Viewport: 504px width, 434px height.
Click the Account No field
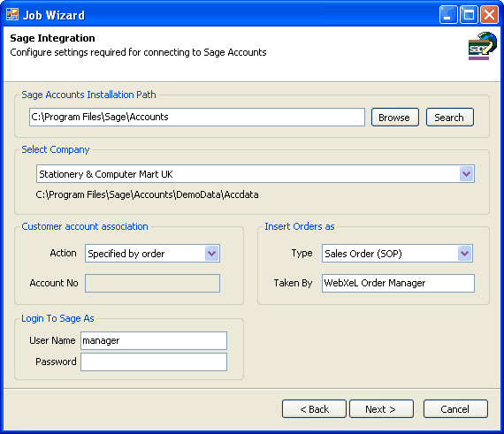pos(152,283)
